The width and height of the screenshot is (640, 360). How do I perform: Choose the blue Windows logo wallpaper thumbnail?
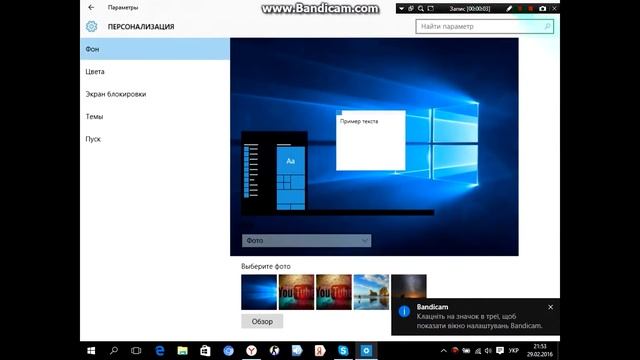[259, 292]
